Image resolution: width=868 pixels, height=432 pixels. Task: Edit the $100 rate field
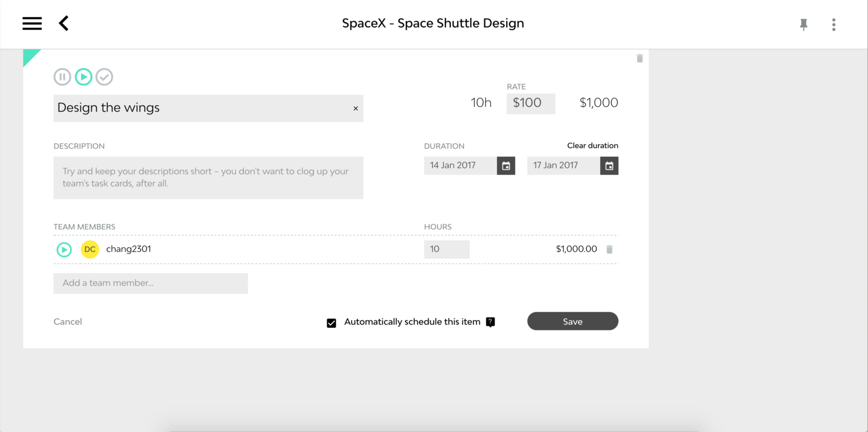tap(530, 103)
